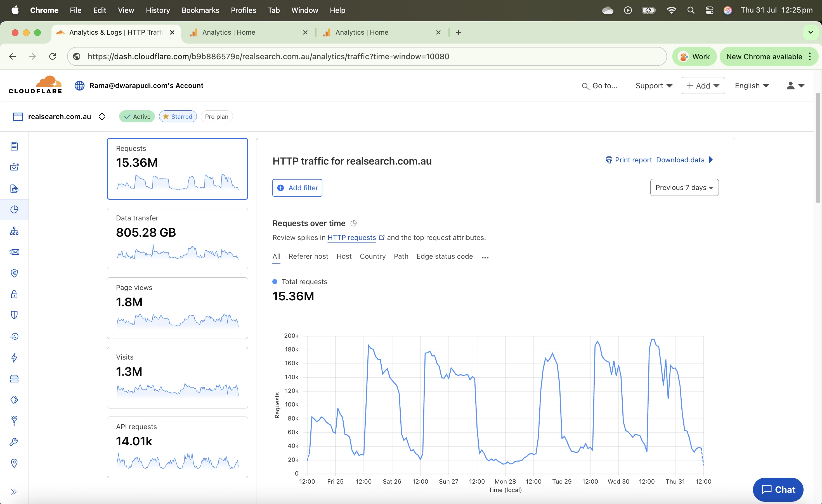
Task: Select the Requests 15.36M card
Action: 178,169
